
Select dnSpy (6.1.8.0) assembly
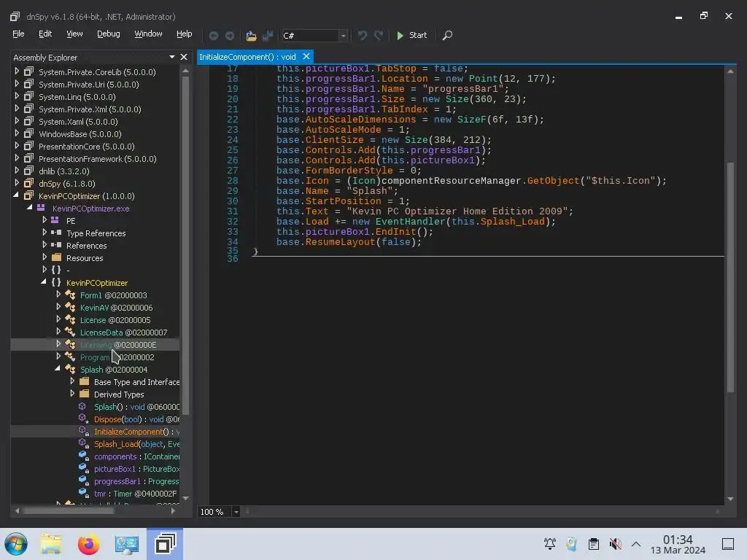pyautogui.click(x=67, y=183)
